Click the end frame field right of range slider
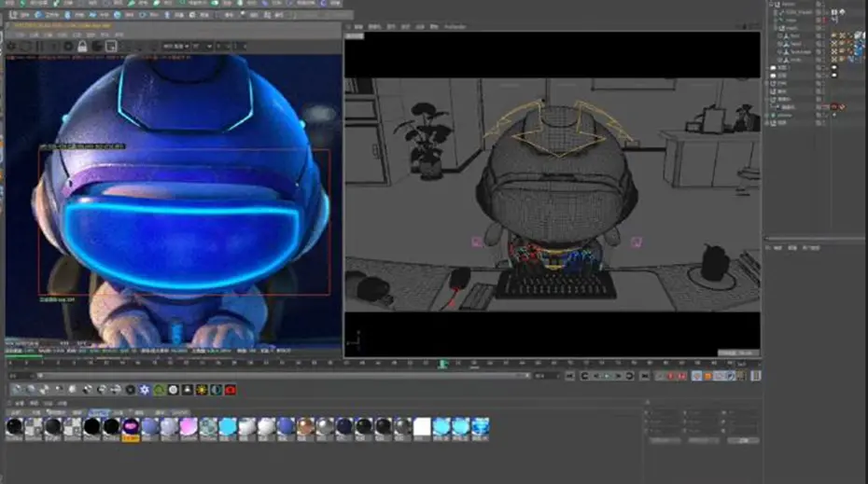The width and height of the screenshot is (868, 484). click(x=547, y=376)
